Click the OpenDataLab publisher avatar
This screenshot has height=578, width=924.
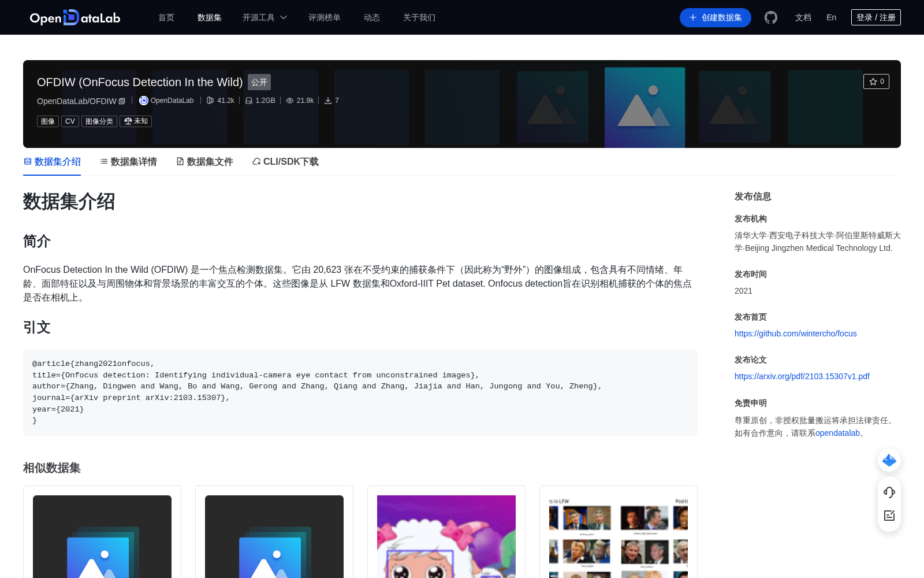(x=144, y=101)
